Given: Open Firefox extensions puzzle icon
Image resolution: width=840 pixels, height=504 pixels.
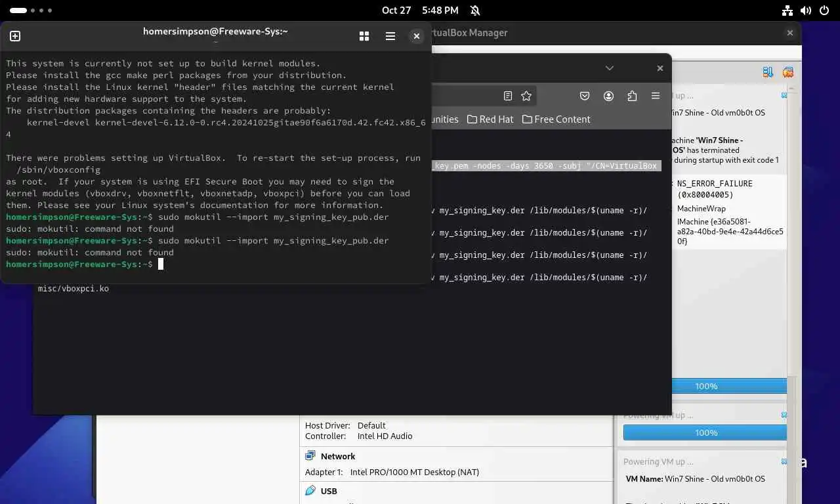Looking at the screenshot, I should pos(632,96).
